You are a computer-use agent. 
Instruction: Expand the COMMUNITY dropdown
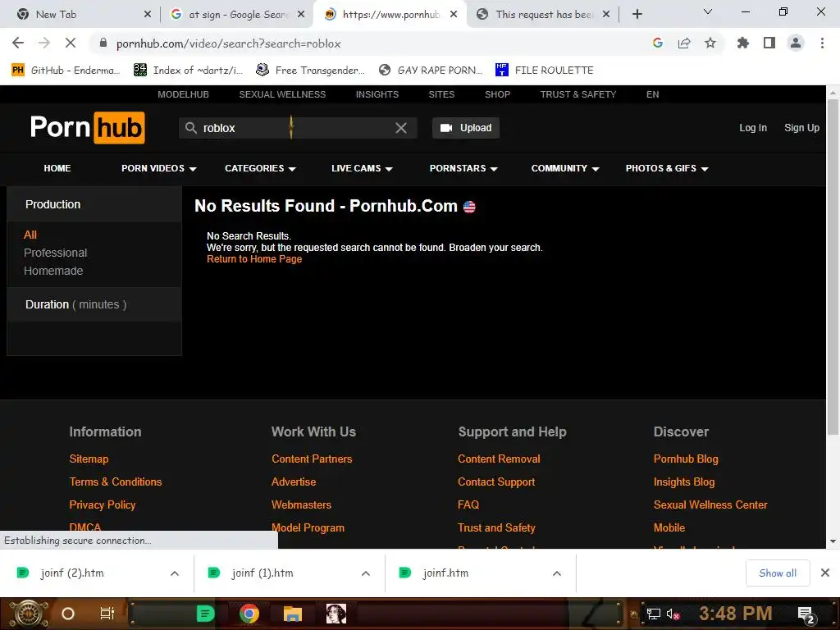click(565, 168)
